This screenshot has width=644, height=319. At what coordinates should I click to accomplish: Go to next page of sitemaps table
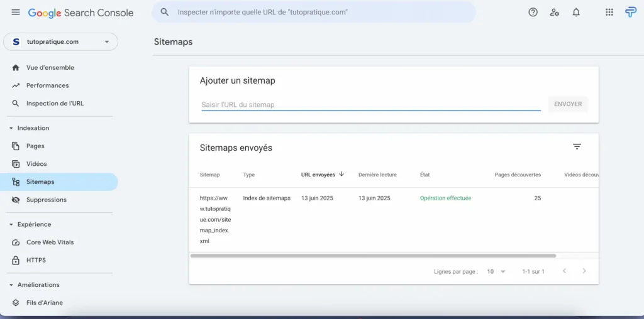584,271
